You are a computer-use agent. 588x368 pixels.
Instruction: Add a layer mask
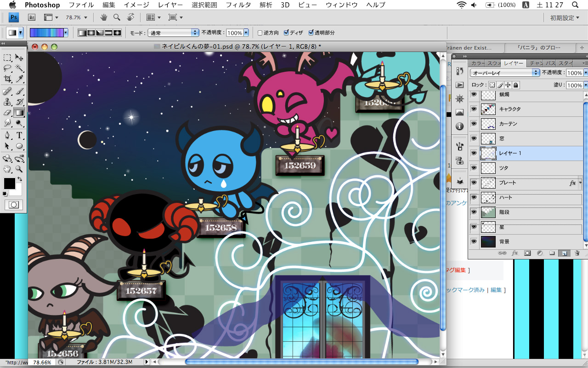[527, 253]
